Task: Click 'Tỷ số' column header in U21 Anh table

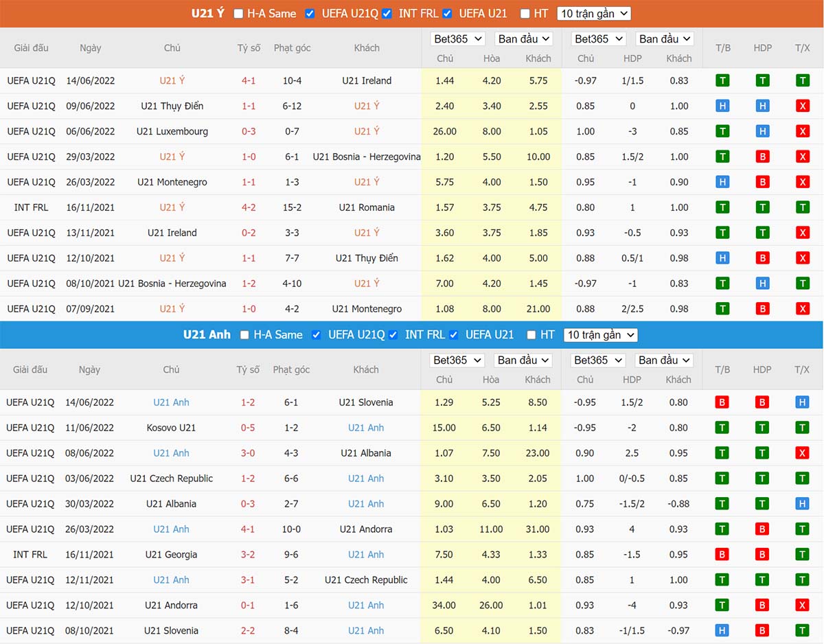Action: coord(248,369)
